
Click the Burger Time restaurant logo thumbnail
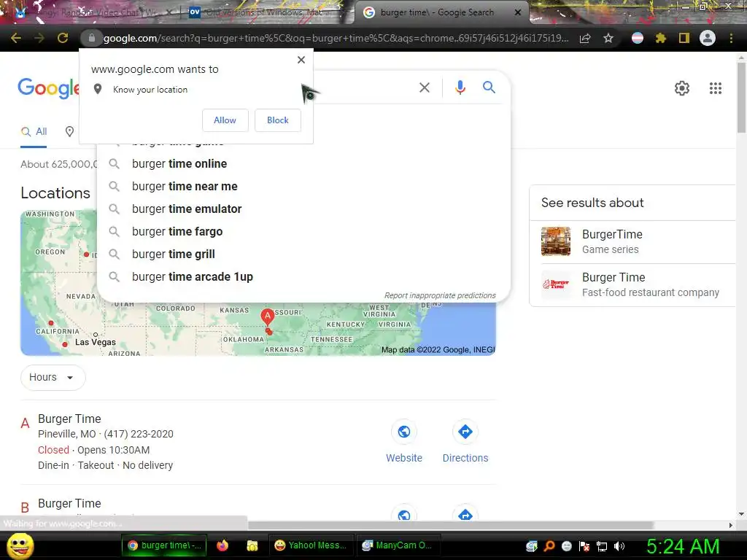tap(555, 285)
